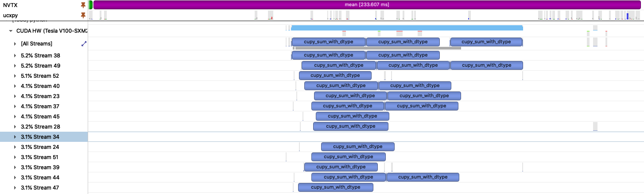Screen dimensions: 644x194
Task: Expand the Stream 47 row triangle
Action: pyautogui.click(x=15, y=188)
